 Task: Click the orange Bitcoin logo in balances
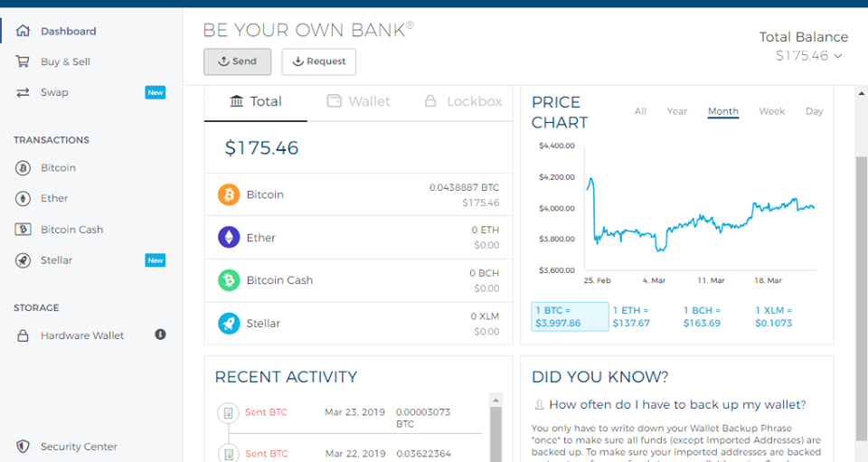click(x=229, y=194)
